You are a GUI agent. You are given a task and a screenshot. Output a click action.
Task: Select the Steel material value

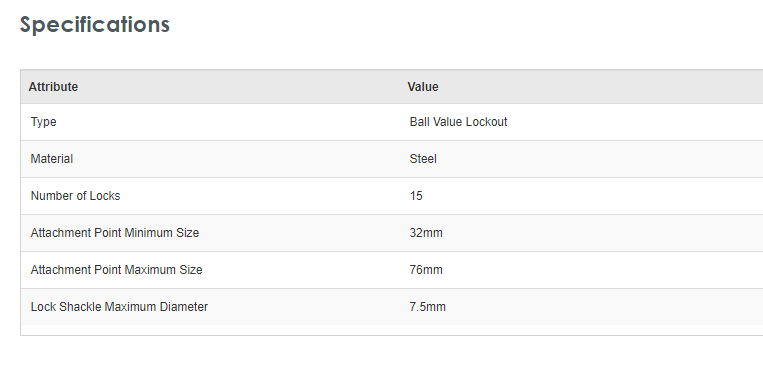click(423, 159)
